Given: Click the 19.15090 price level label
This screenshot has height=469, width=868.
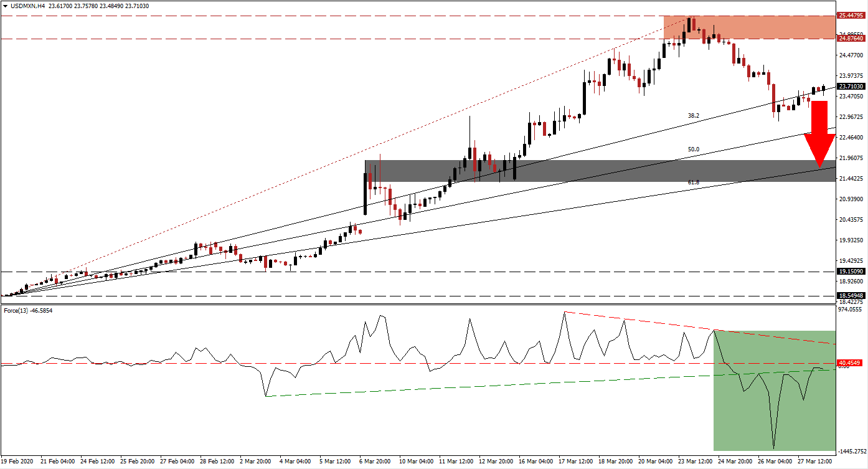Looking at the screenshot, I should pos(851,272).
